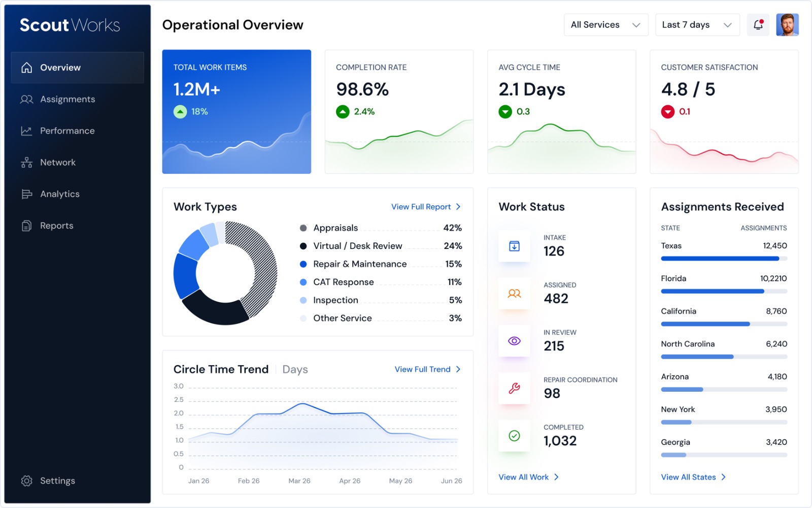This screenshot has height=508, width=812.
Task: Open the notifications bell icon
Action: [758, 24]
